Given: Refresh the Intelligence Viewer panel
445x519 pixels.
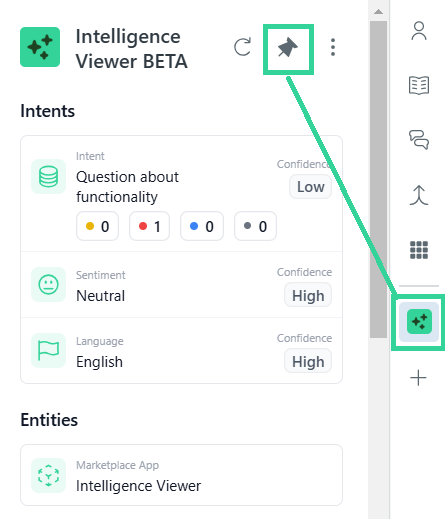Looking at the screenshot, I should click(x=242, y=47).
